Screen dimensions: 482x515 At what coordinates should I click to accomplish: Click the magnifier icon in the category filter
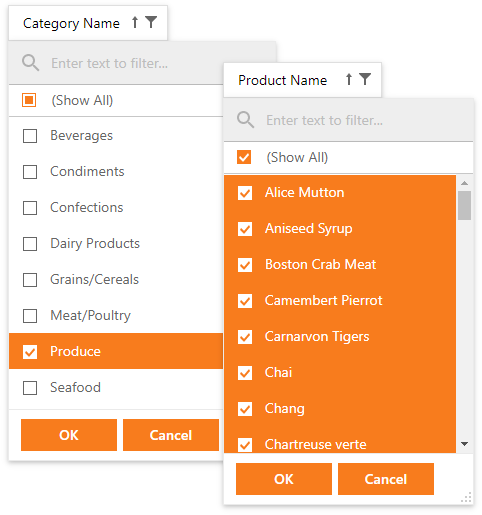point(30,63)
